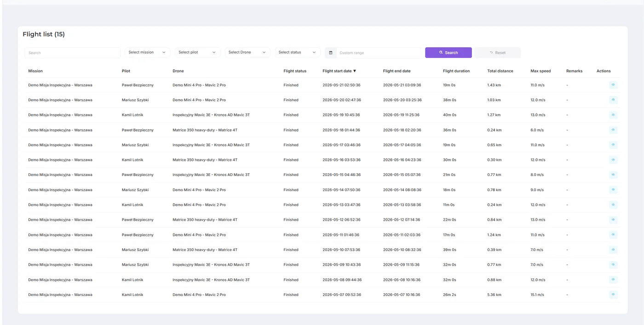View flight from 2026-05-20 02:47:36
The width and height of the screenshot is (644, 325).
(613, 100)
